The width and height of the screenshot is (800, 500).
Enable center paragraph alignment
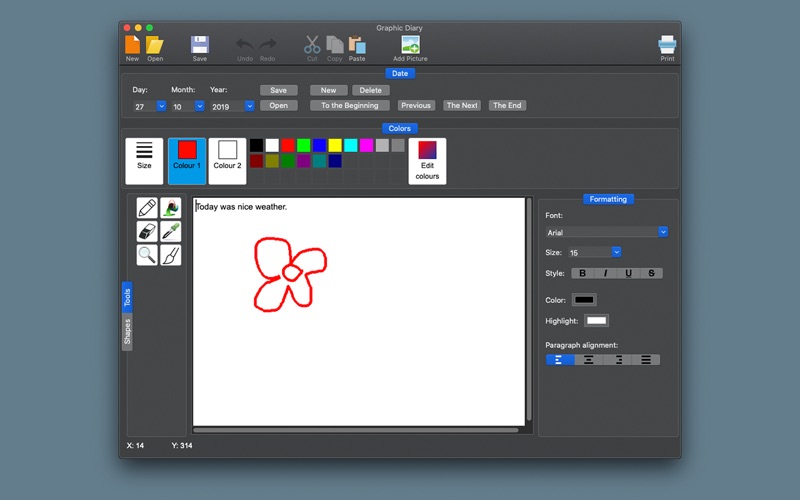coord(588,360)
